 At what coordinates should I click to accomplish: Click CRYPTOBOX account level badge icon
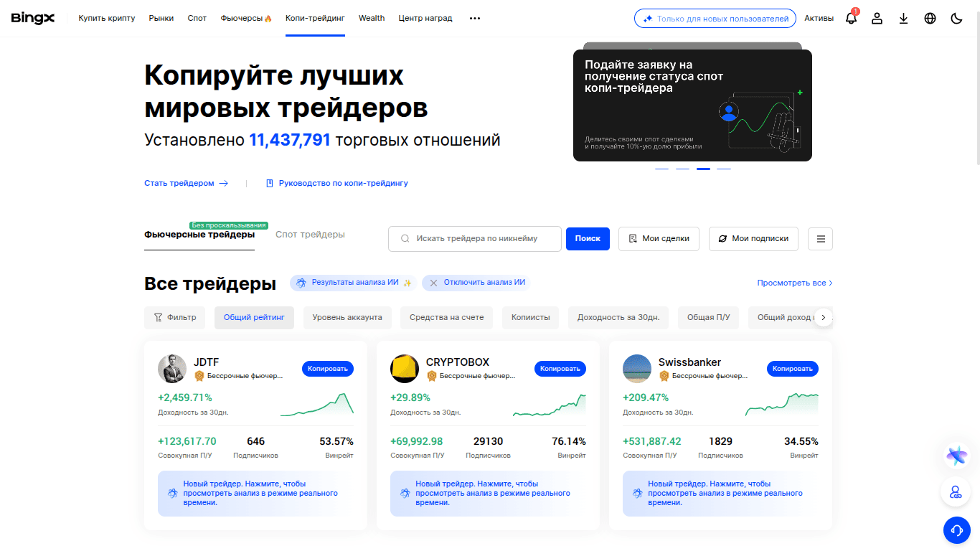pos(432,376)
